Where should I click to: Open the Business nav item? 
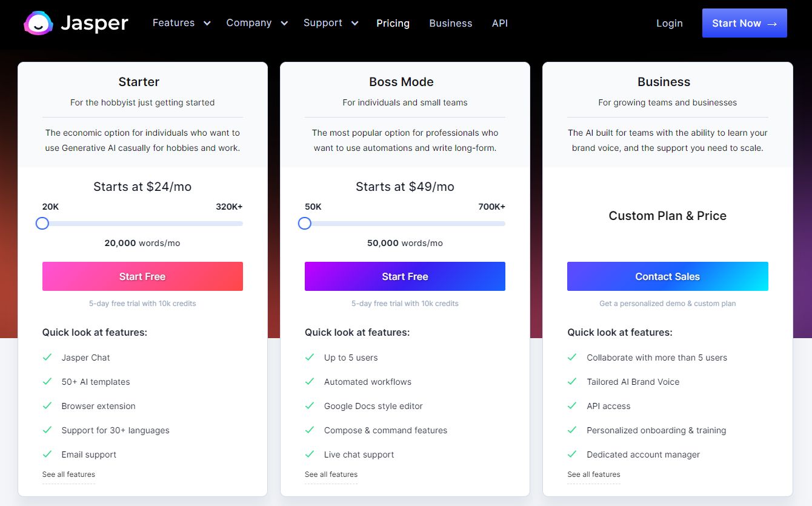coord(450,23)
